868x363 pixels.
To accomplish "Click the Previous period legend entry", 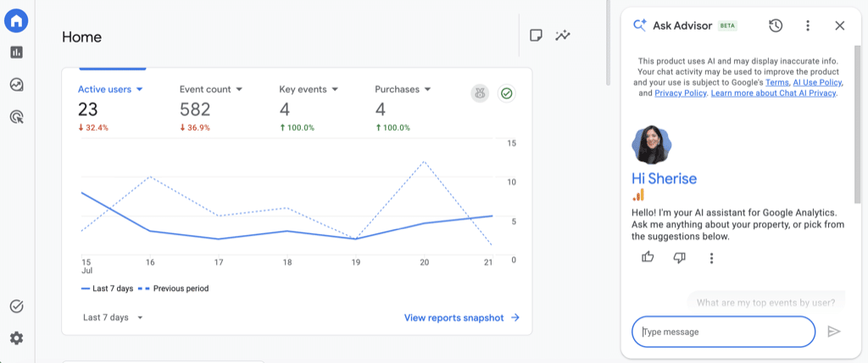I will pos(173,288).
